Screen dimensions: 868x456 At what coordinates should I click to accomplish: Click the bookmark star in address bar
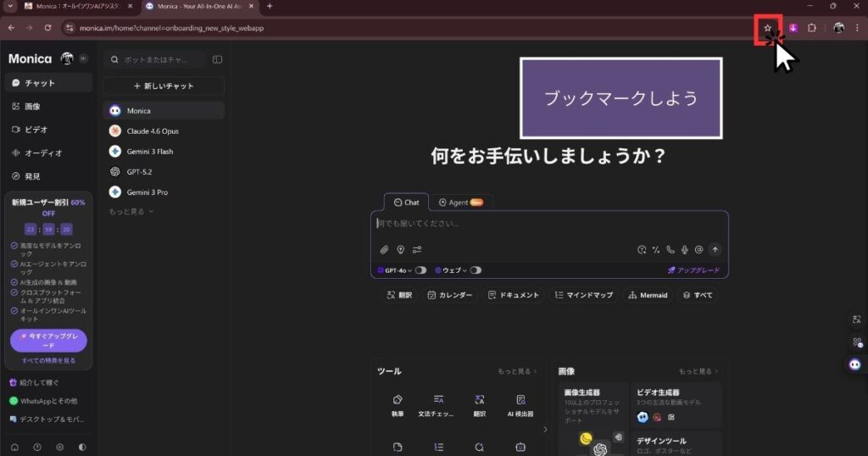point(767,28)
